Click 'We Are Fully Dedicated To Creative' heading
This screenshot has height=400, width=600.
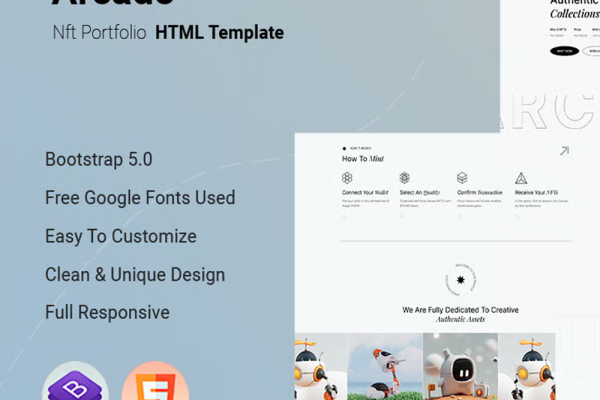point(460,310)
